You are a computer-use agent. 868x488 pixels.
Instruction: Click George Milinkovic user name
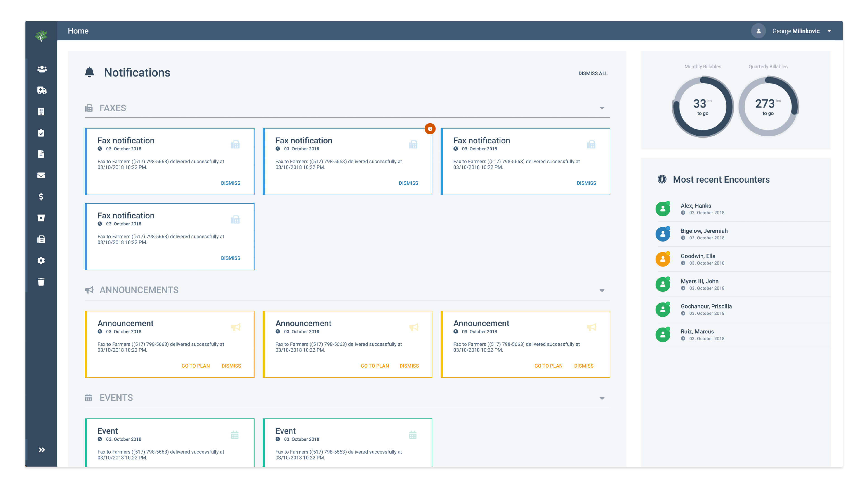coord(796,31)
